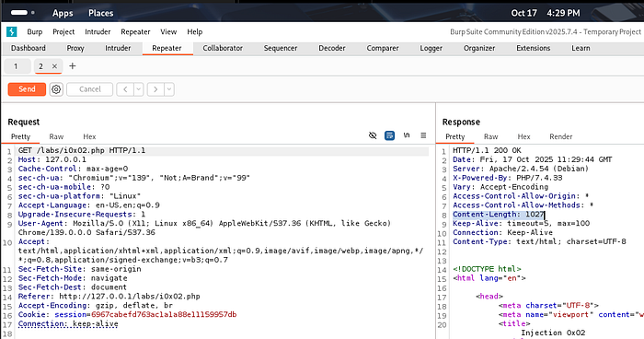The image size is (644, 339).
Task: Select Repeater tab 2
Action: [41, 66]
